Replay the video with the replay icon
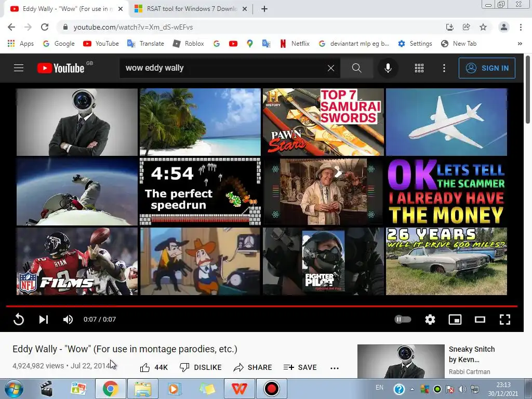 pyautogui.click(x=19, y=320)
